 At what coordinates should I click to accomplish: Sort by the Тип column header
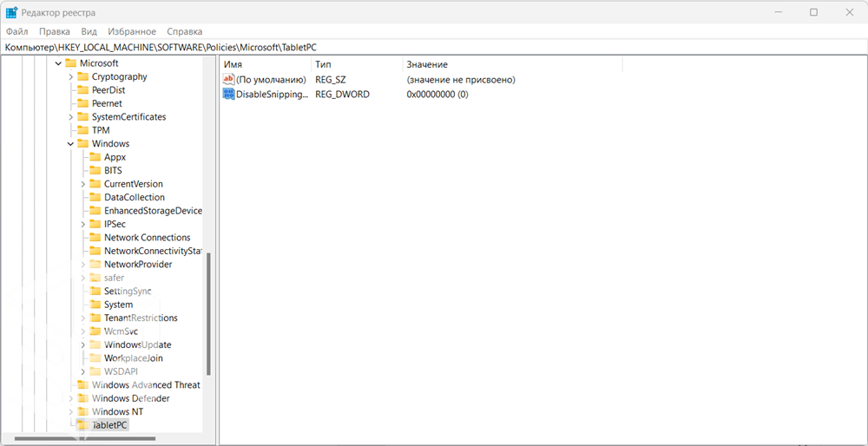(323, 65)
